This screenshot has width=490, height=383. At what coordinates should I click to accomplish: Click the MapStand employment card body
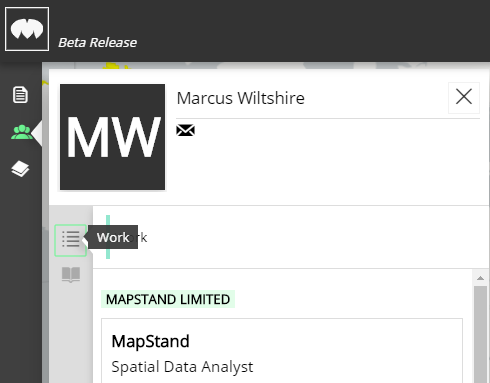tap(282, 351)
